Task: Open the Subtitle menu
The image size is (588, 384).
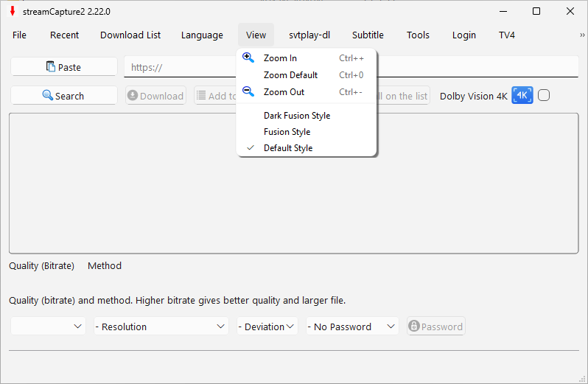Action: pos(368,35)
